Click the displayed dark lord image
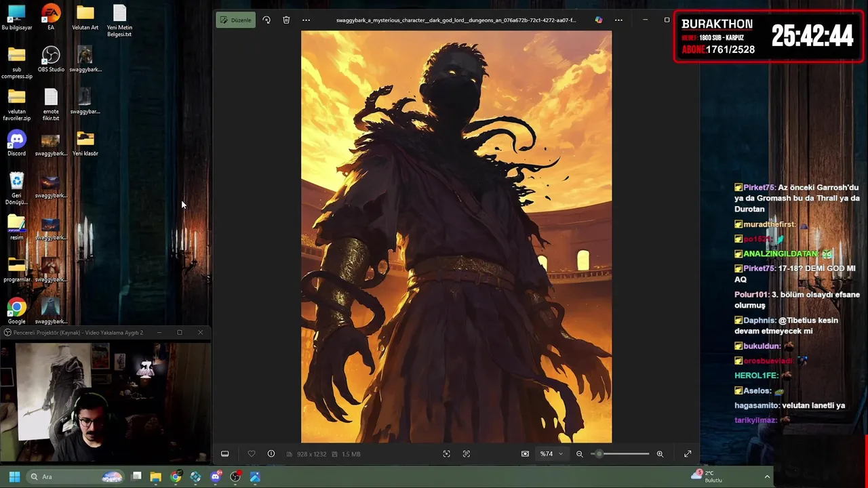Screen dimensions: 868x488 (456, 237)
